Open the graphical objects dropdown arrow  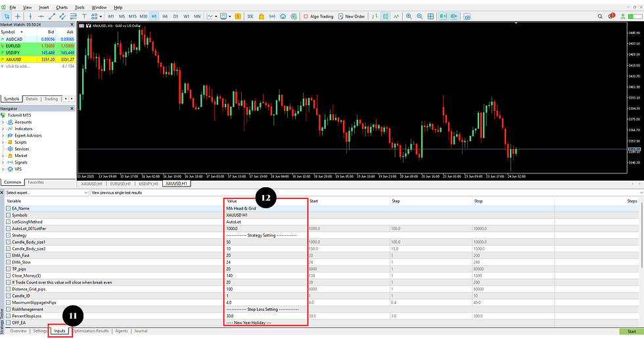pos(101,16)
